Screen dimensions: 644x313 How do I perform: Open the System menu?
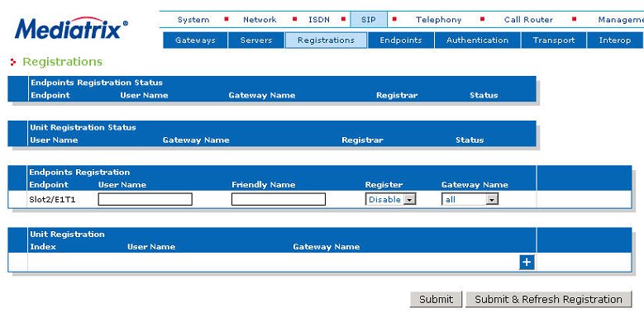(193, 20)
